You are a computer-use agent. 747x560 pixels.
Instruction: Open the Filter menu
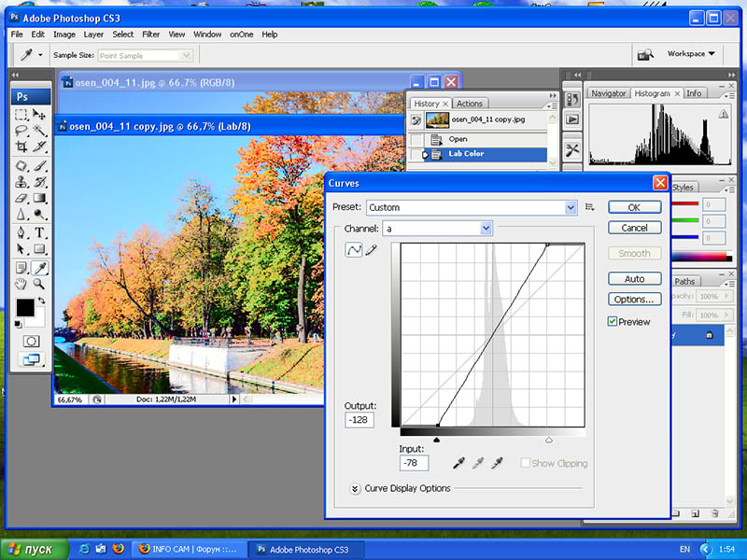150,35
